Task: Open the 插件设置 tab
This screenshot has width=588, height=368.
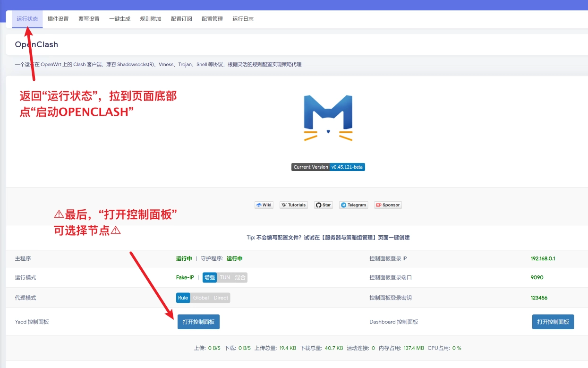Action: click(x=58, y=19)
